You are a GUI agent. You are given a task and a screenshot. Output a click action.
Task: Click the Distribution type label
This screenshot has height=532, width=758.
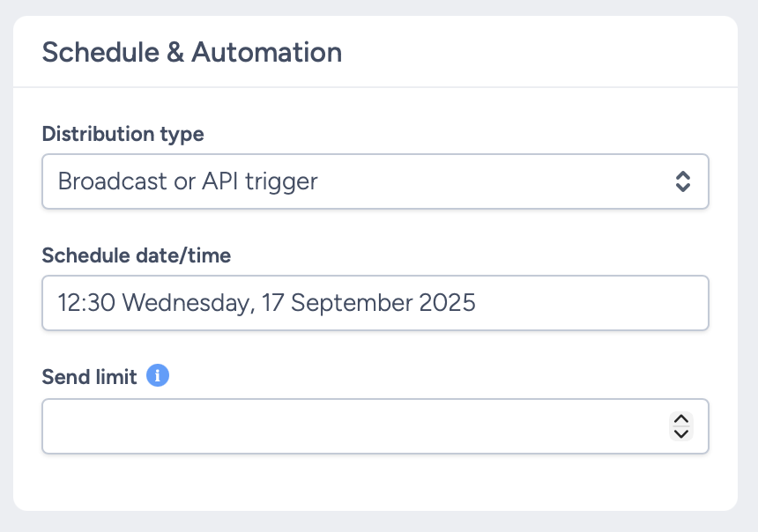(x=123, y=134)
